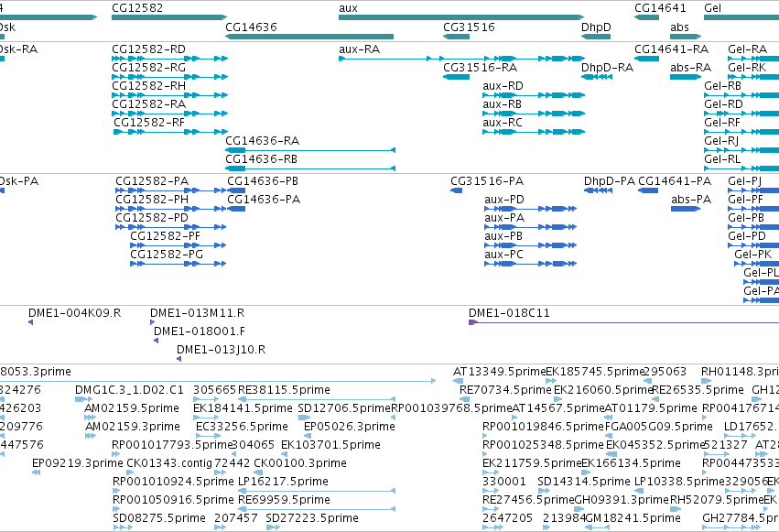Screen dimensions: 779x532
Task: Select EST LP16217.5prime
Action: (x=317, y=491)
